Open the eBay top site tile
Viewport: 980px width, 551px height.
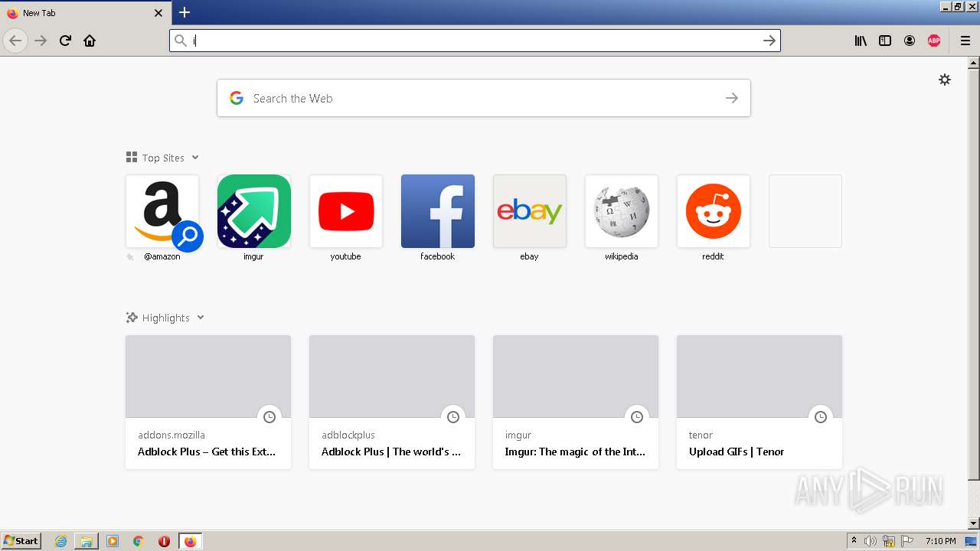530,211
